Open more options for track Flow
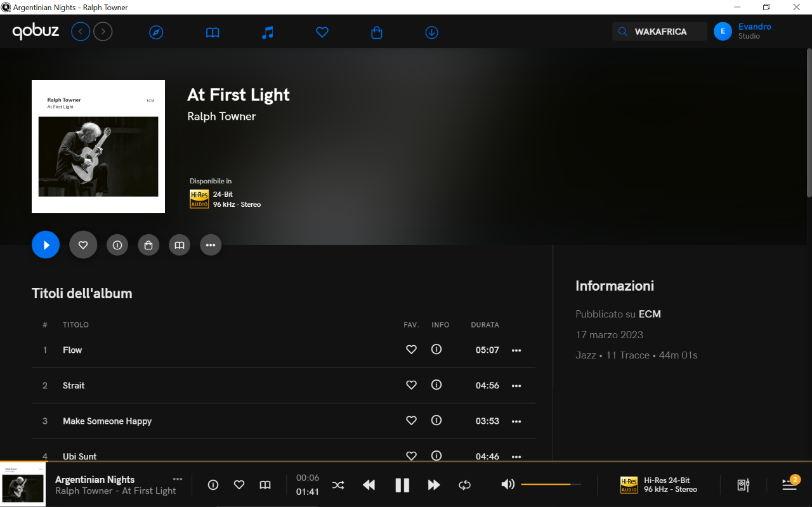Image resolution: width=812 pixels, height=507 pixels. [516, 350]
